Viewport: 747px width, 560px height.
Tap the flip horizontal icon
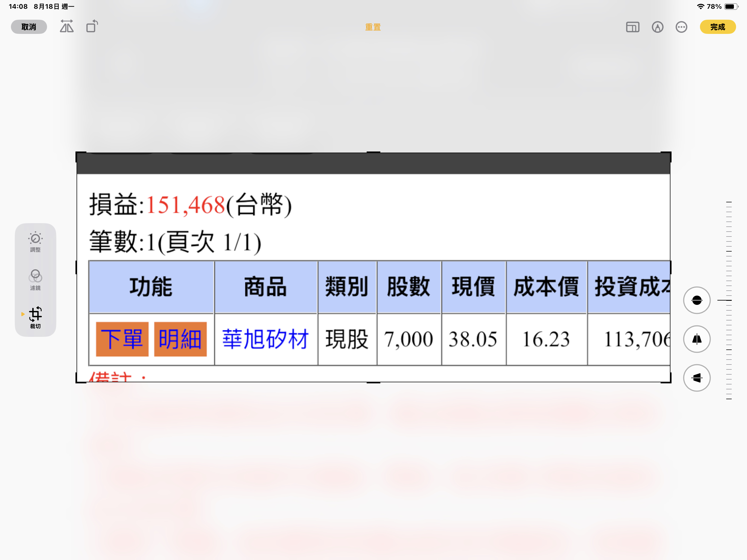point(66,26)
